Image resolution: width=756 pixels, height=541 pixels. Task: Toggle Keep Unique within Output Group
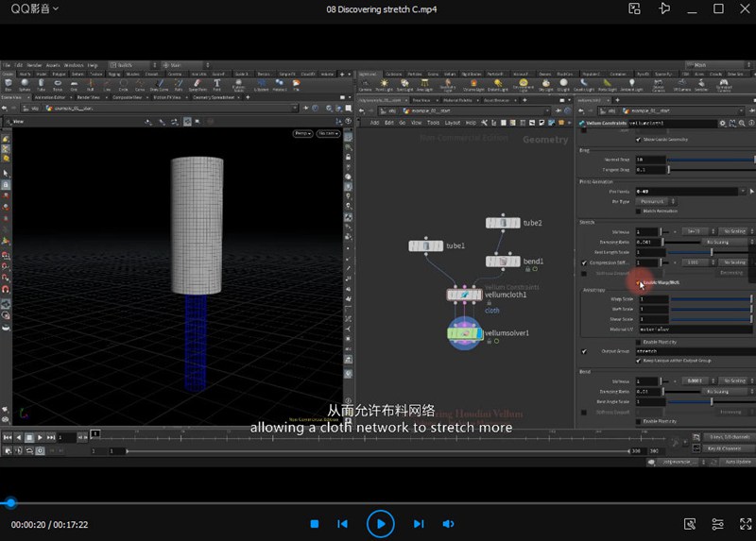(x=636, y=361)
